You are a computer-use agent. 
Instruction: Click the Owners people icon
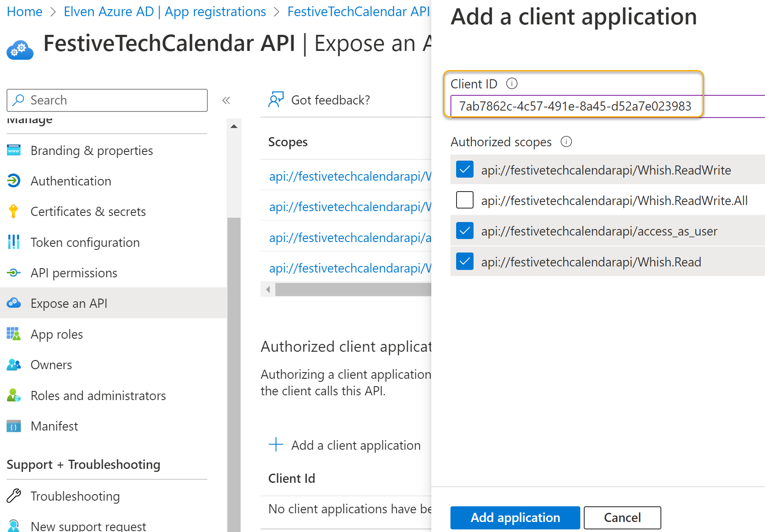point(14,365)
